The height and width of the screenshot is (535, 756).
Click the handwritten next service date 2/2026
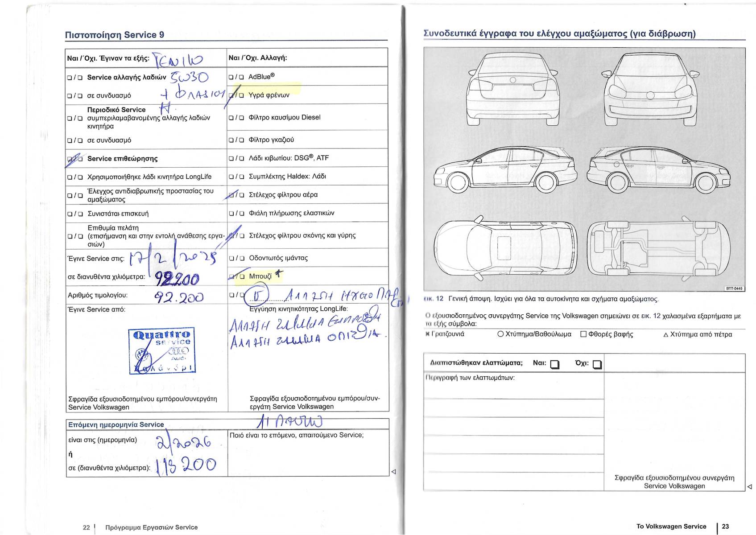183,441
